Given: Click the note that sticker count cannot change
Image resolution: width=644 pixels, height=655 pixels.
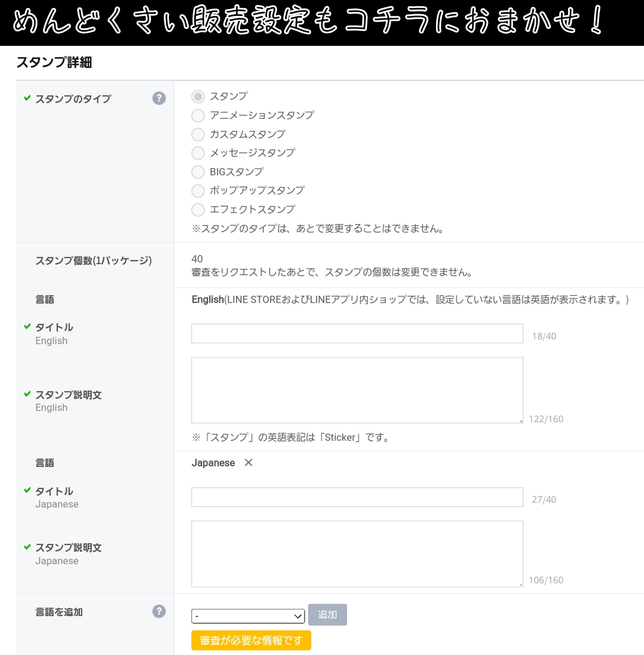Looking at the screenshot, I should (332, 273).
